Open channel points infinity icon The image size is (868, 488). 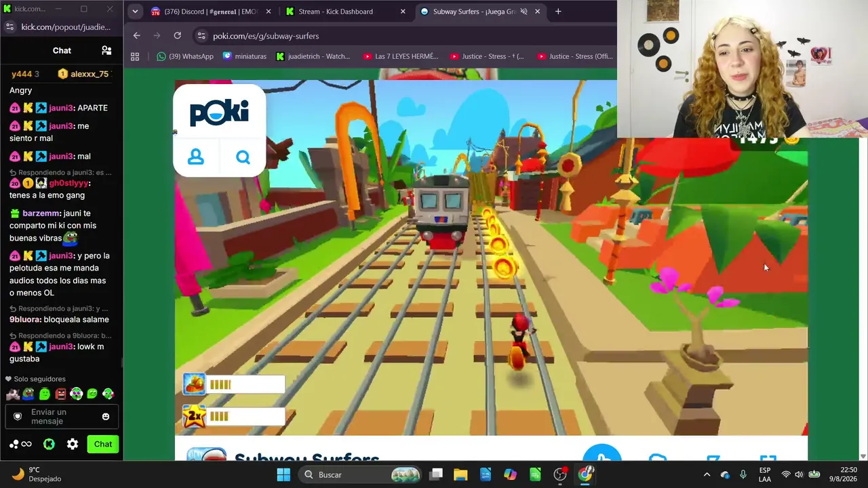(x=20, y=444)
